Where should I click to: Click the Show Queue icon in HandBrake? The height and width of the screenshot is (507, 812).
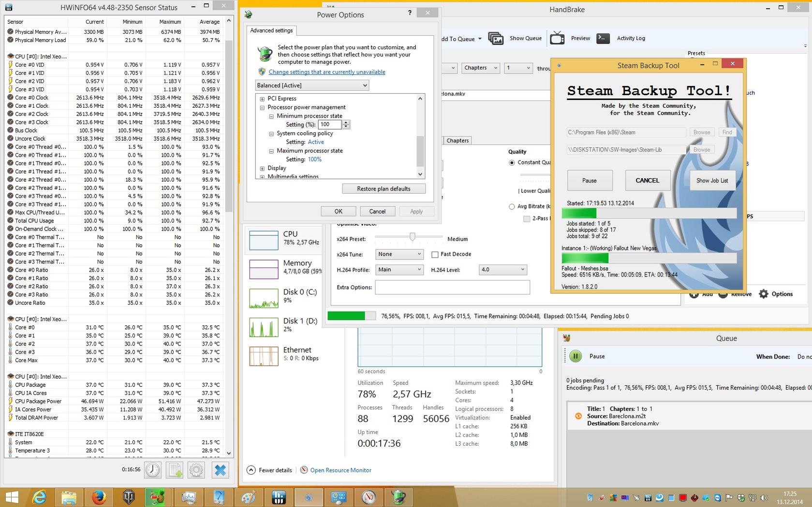click(496, 38)
